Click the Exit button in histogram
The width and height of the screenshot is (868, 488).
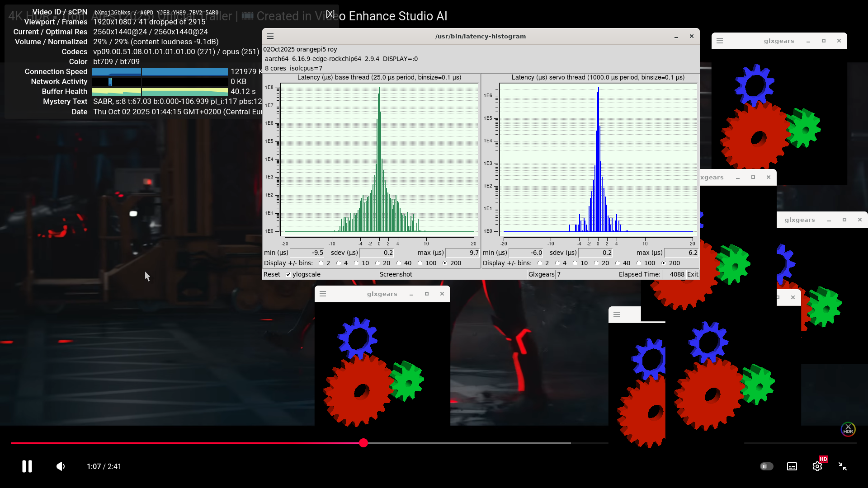tap(693, 274)
